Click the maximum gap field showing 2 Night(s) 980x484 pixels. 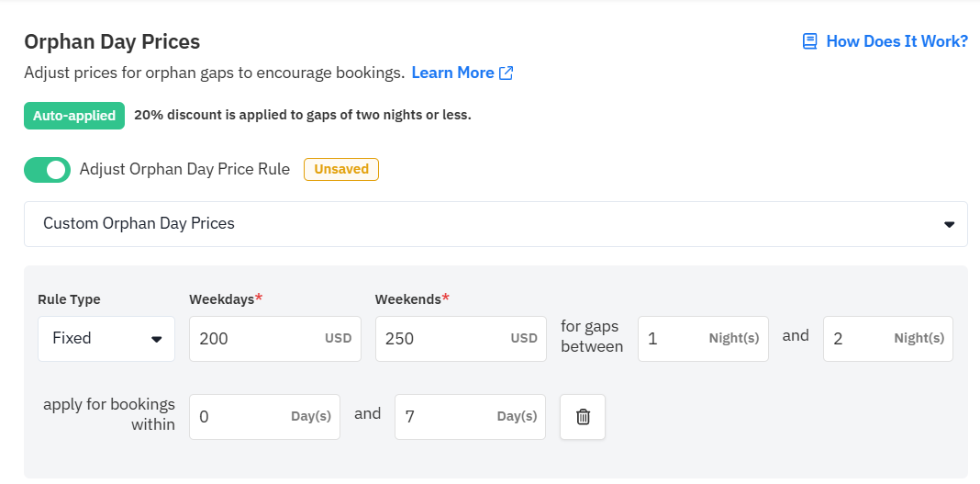(887, 339)
